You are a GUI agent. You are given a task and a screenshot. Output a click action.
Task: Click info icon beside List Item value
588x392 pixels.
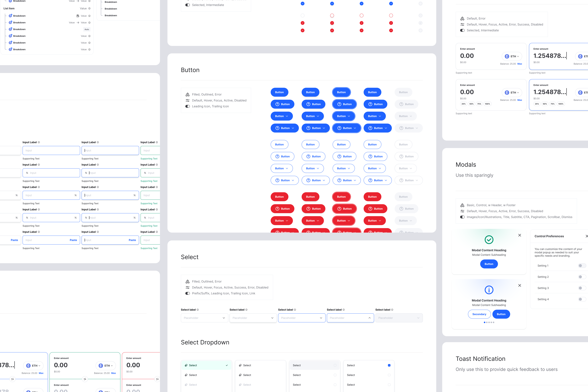[x=90, y=8]
